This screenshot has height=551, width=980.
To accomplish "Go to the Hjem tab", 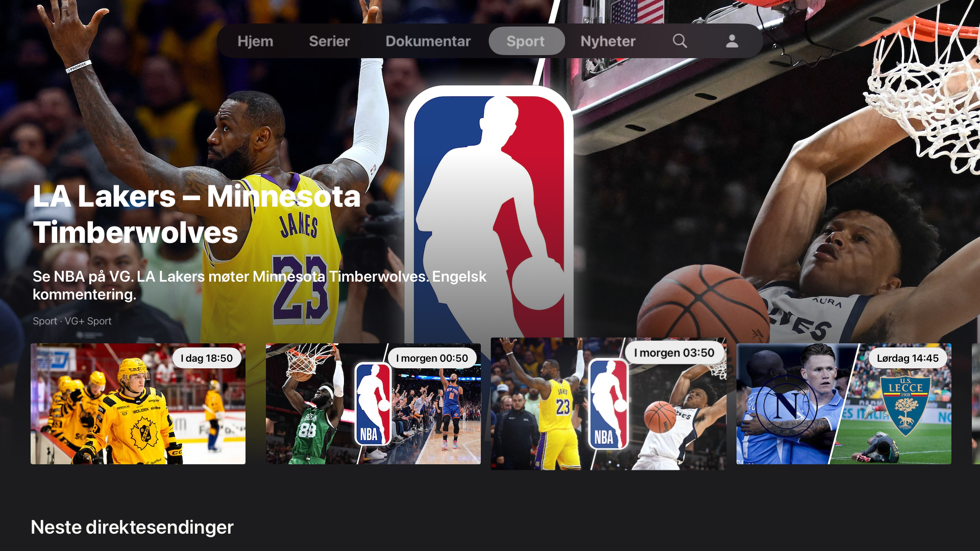I will pyautogui.click(x=255, y=41).
